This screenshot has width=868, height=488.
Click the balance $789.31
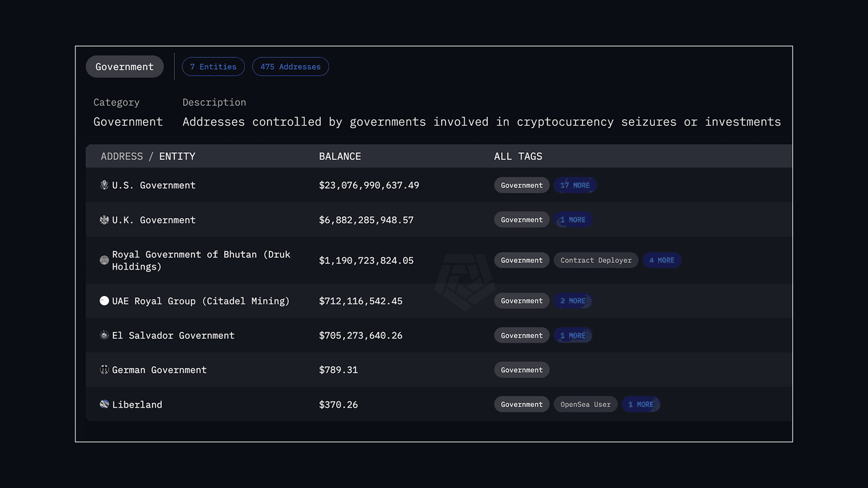point(338,370)
